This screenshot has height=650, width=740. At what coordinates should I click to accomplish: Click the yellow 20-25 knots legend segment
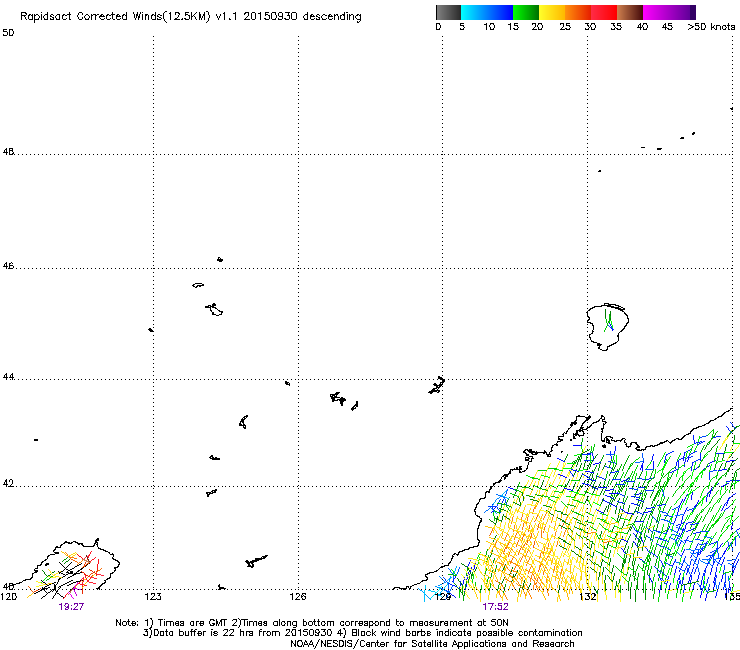552,12
